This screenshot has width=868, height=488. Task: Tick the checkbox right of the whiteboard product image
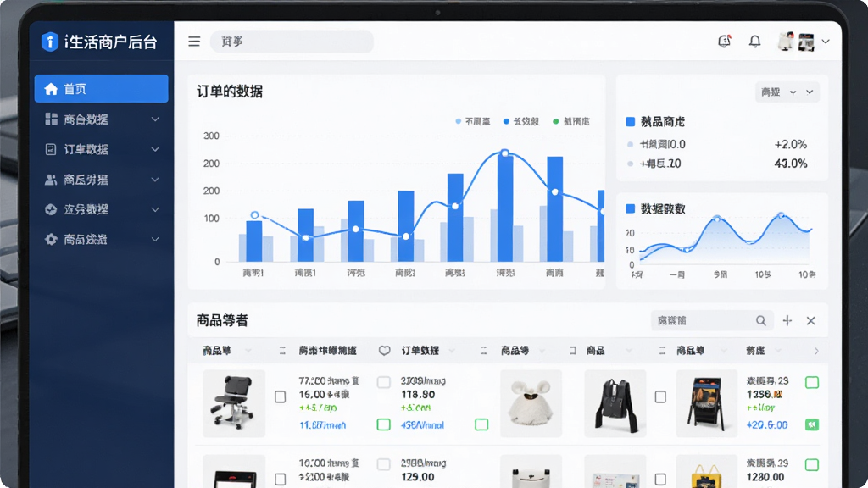660,480
